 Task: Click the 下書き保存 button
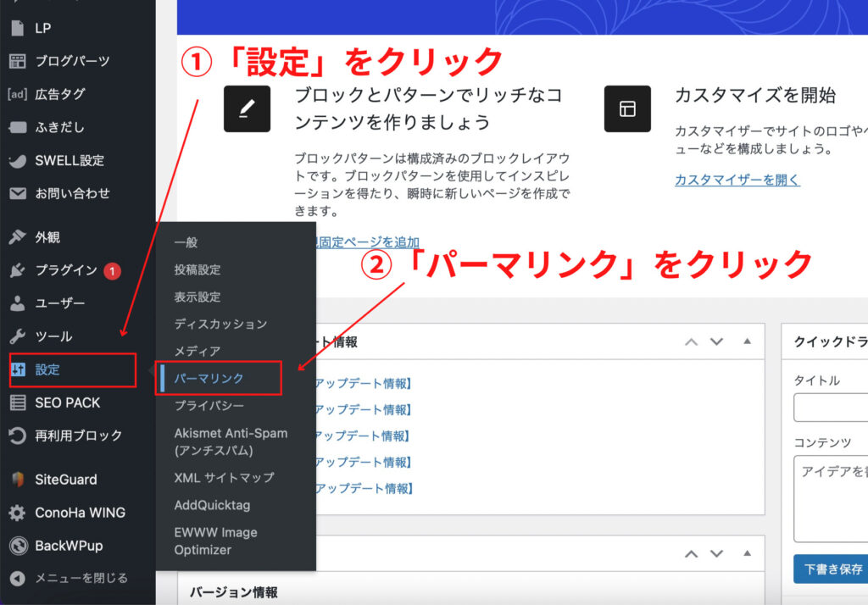[832, 569]
